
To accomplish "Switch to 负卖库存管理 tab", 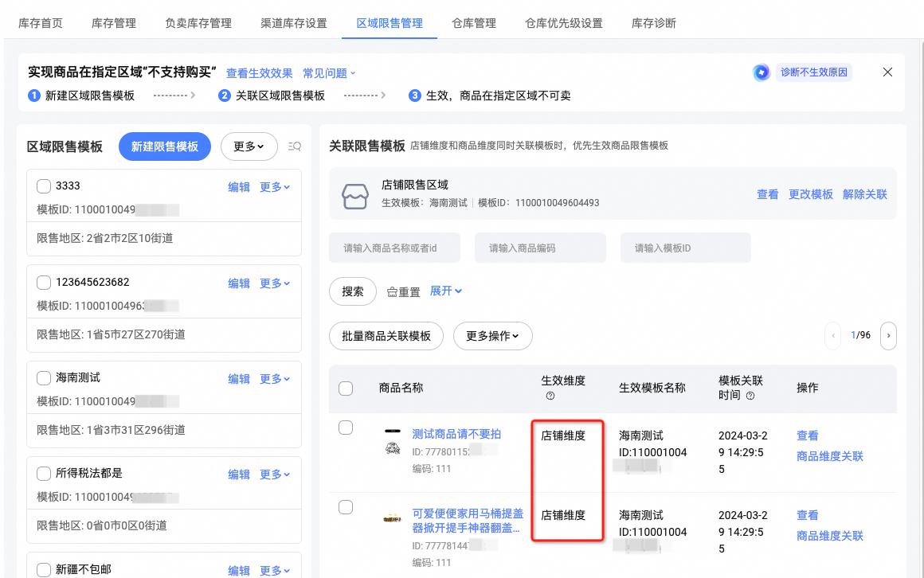I will click(198, 23).
